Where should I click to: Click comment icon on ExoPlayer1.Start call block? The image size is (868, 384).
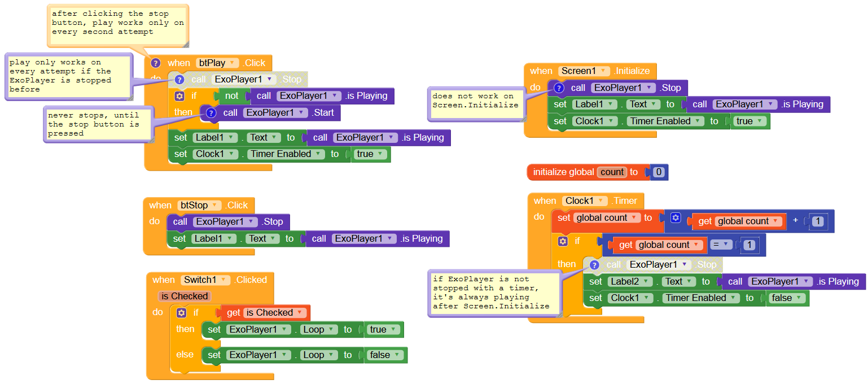pos(211,113)
